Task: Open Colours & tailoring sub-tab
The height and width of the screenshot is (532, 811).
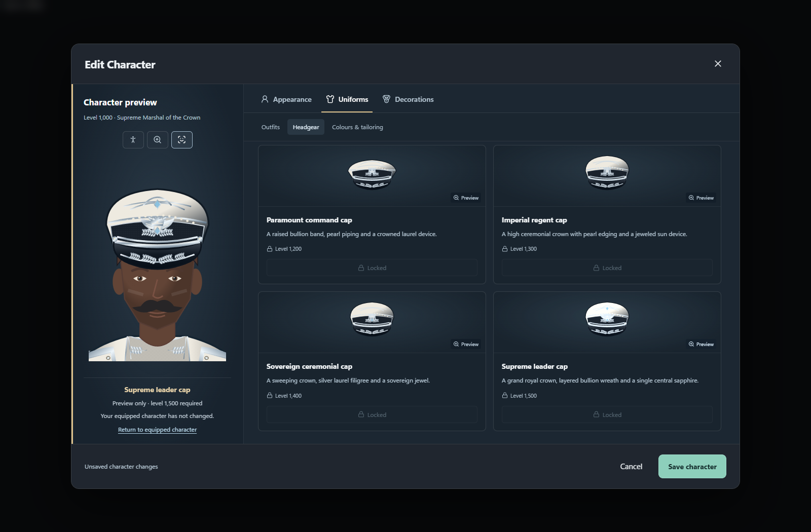Action: coord(357,127)
